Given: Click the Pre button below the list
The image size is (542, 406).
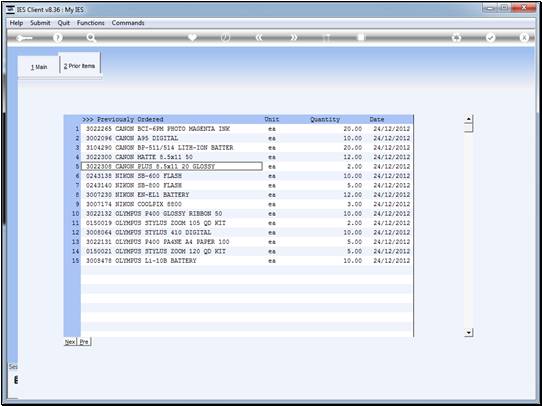Looking at the screenshot, I should click(x=84, y=342).
